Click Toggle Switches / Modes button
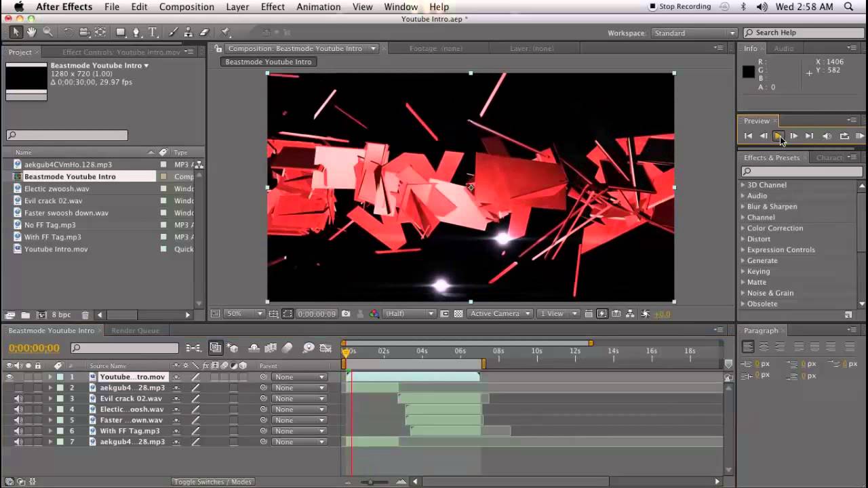 pyautogui.click(x=212, y=482)
